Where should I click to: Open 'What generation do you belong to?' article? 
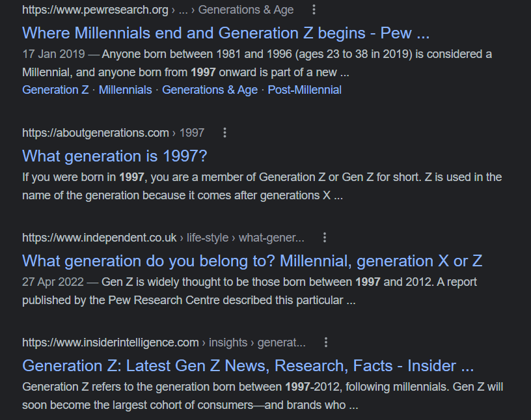(251, 260)
